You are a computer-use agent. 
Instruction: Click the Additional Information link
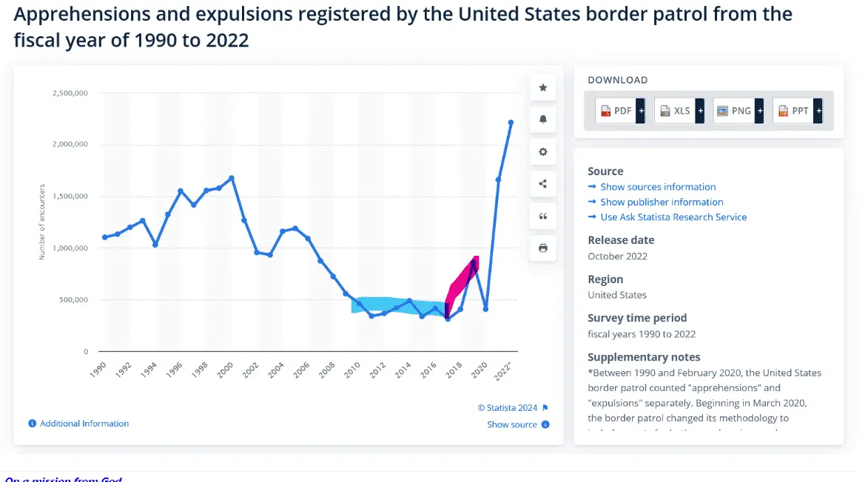[x=84, y=424]
